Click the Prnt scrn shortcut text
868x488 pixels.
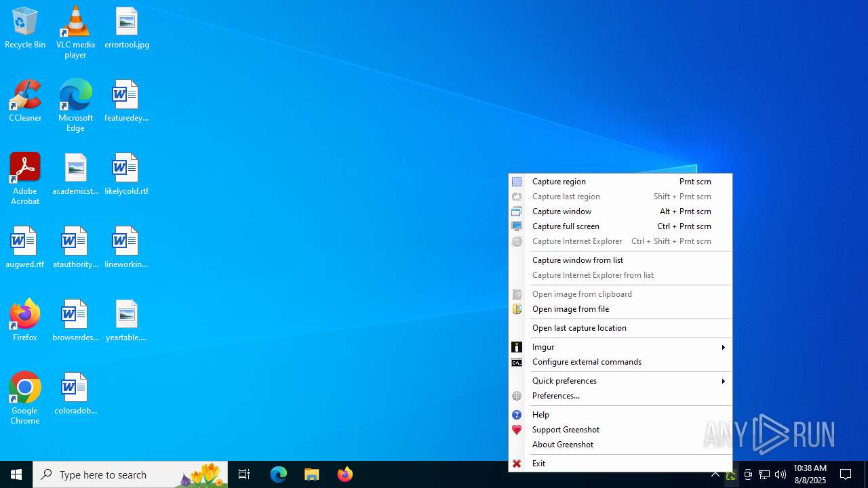(x=695, y=182)
